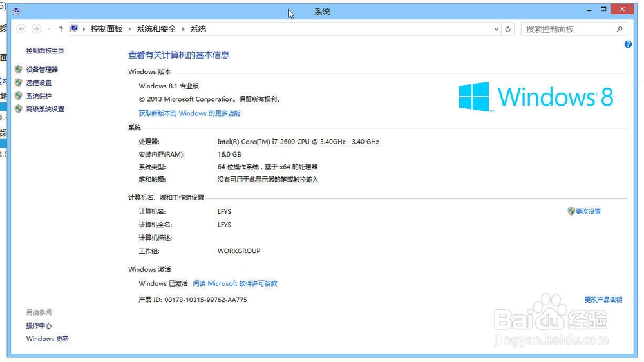
Task: Click the processor value Intel Core i7-2600 text
Action: (298, 141)
